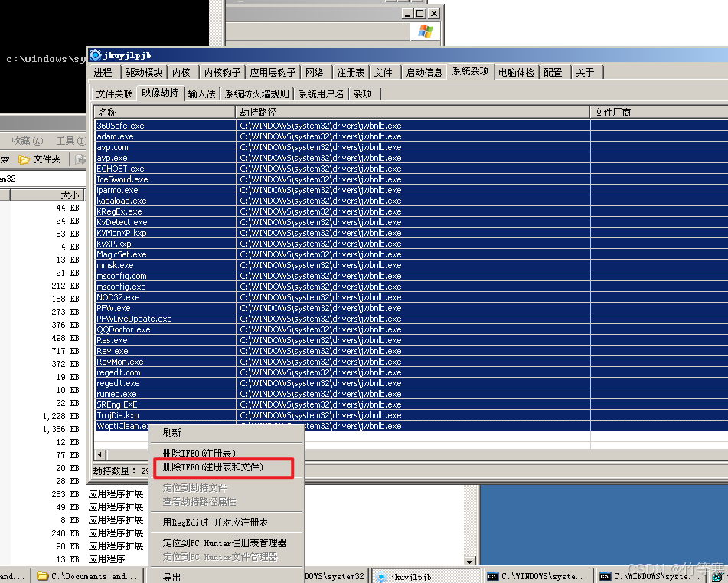
Task: Switch to the 进程 tab
Action: pyautogui.click(x=103, y=72)
